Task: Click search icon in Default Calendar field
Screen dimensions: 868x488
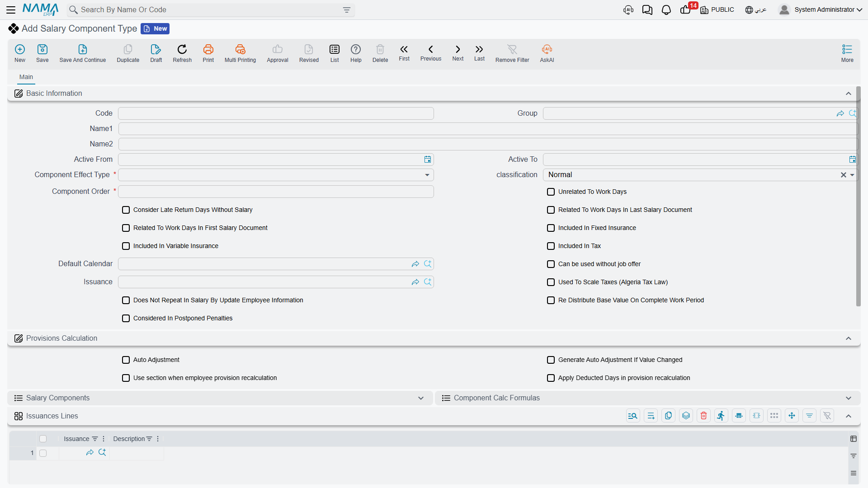Action: point(428,263)
